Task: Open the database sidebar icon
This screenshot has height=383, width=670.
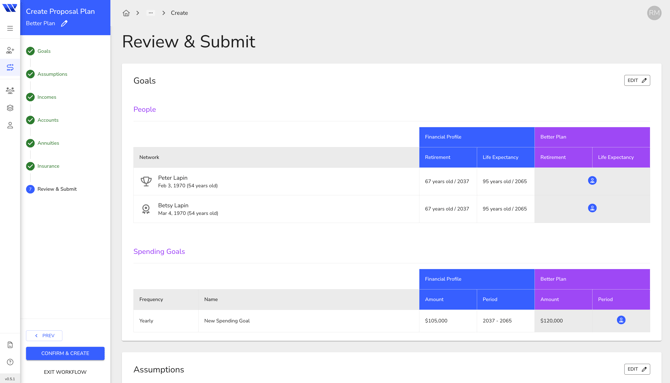Action: tap(10, 108)
